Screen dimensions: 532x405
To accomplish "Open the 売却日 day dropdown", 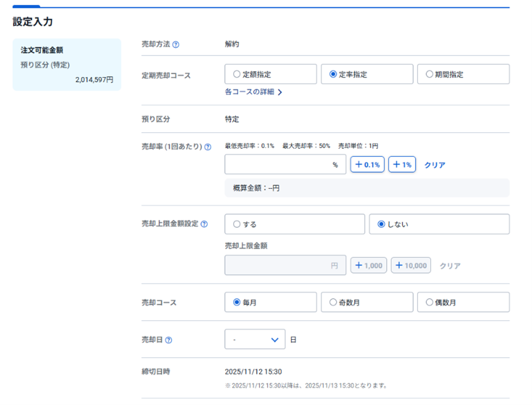I will [x=255, y=339].
